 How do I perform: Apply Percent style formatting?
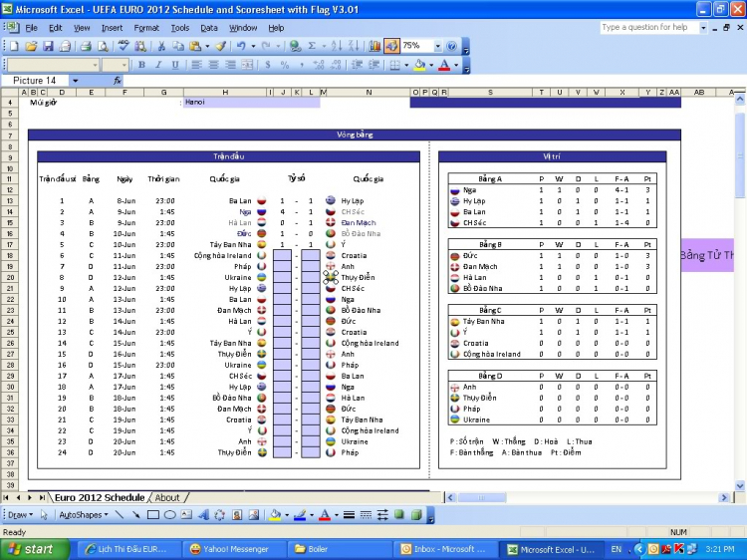(285, 65)
